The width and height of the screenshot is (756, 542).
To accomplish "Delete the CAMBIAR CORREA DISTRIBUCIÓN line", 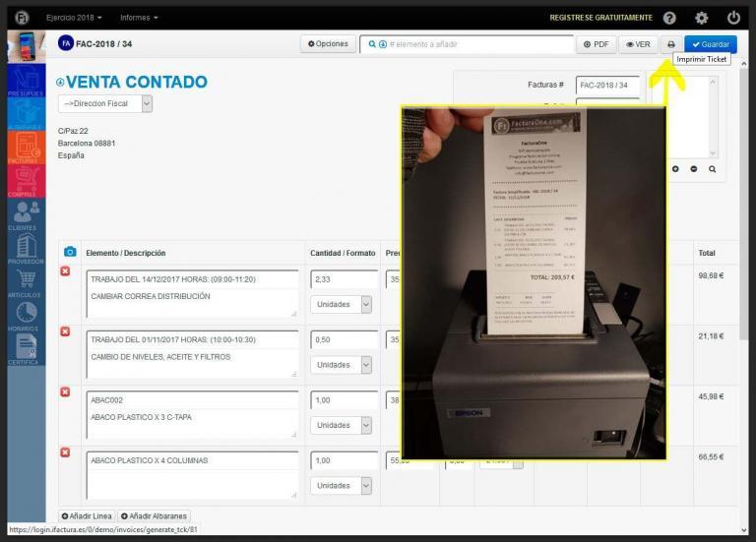I will [x=65, y=271].
